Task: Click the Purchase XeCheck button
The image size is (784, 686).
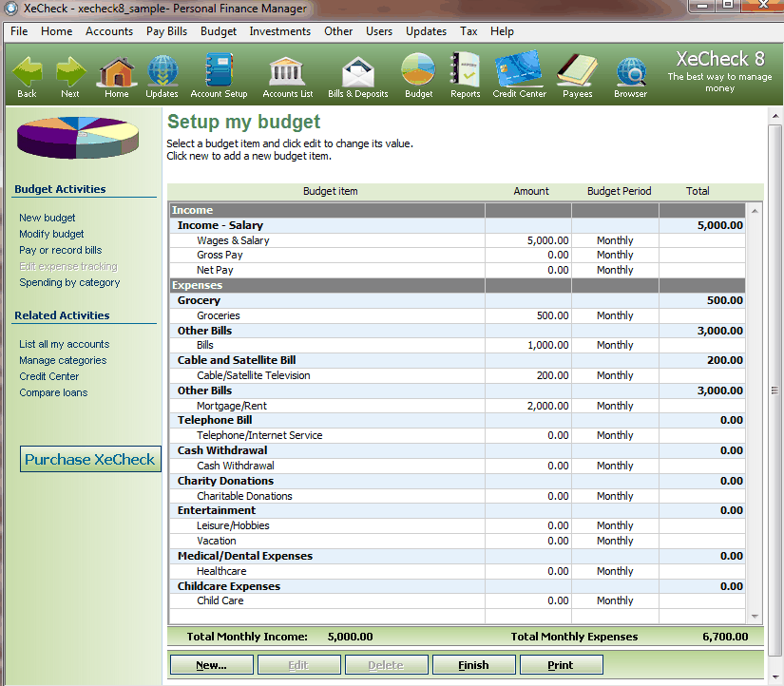Action: [90, 459]
